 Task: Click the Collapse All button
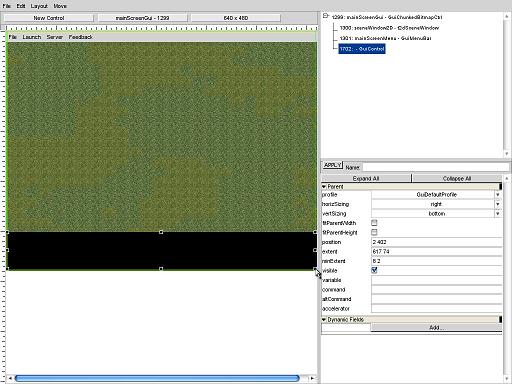tap(457, 178)
